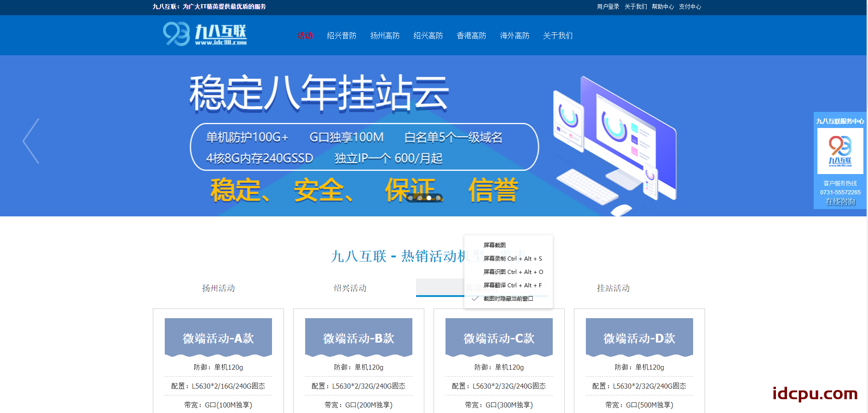Select the fourth carousel indicator dot
868x413 pixels.
[x=438, y=198]
